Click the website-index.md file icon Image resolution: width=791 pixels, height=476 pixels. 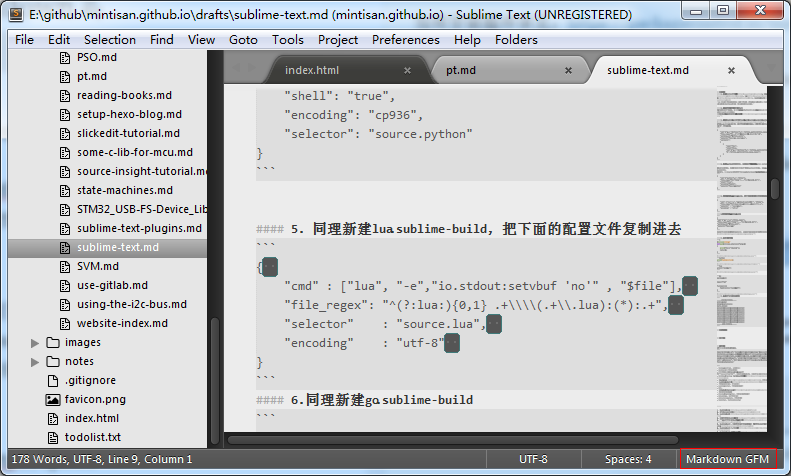click(65, 324)
